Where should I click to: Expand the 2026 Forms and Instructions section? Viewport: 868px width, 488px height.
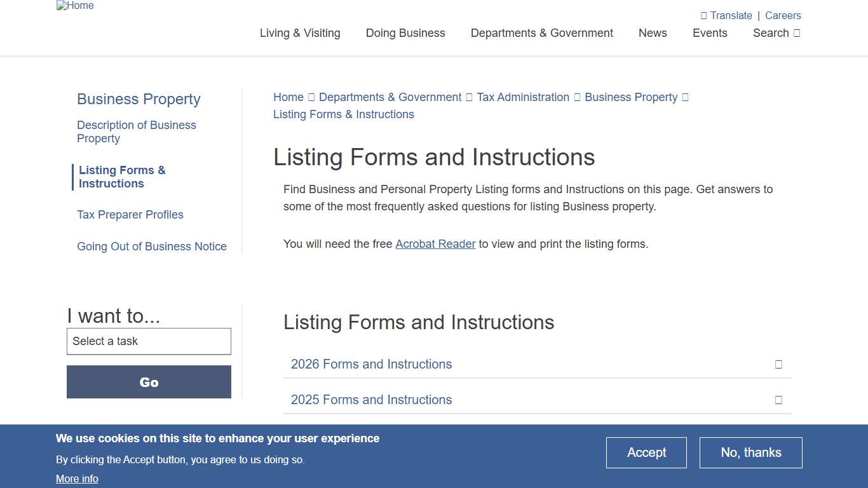click(371, 364)
